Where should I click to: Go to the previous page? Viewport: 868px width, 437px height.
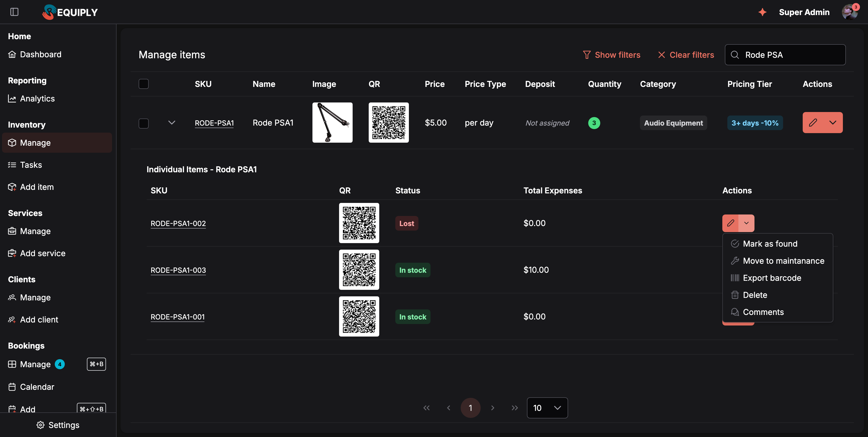tap(449, 408)
